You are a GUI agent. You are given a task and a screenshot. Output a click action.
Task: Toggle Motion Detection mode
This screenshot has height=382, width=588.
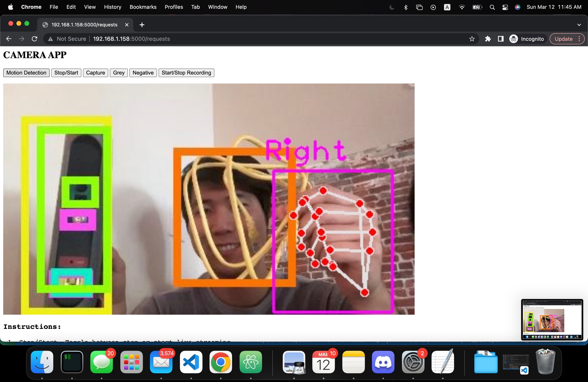pos(26,73)
